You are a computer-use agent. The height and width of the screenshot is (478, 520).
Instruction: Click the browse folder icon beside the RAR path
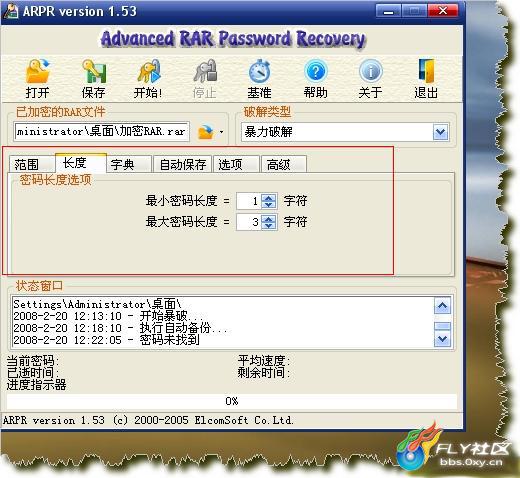click(206, 132)
